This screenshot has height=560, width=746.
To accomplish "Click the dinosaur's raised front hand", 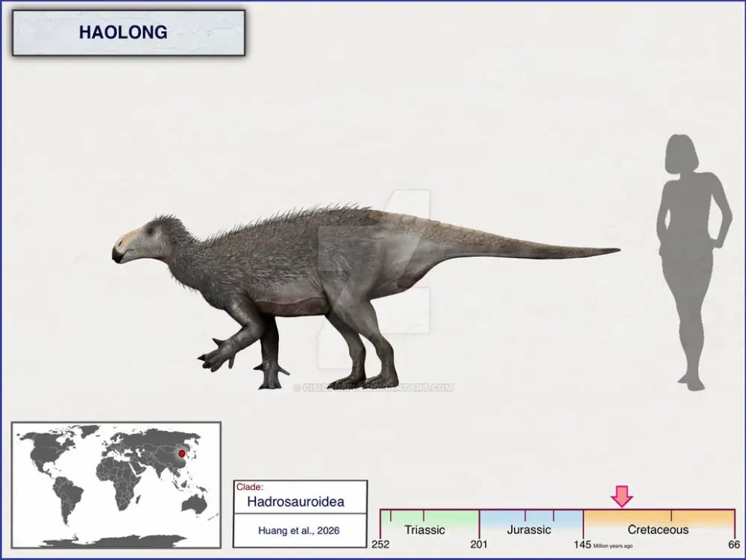I will 216,354.
